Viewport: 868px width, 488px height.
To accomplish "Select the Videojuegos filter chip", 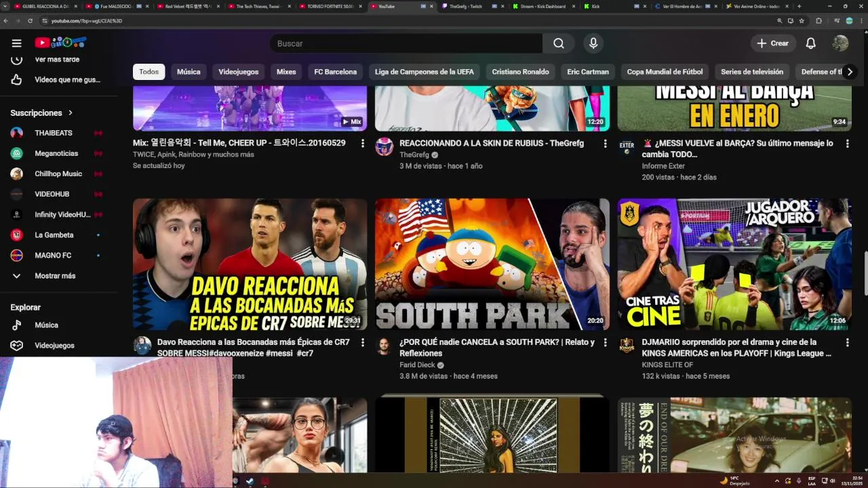I will [238, 72].
